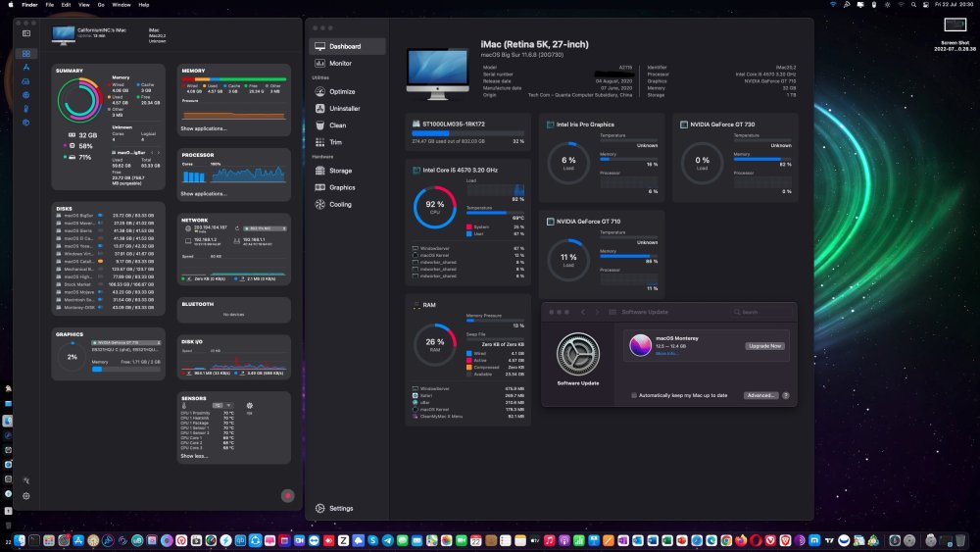
Task: Open the Apple menu
Action: coord(10,4)
